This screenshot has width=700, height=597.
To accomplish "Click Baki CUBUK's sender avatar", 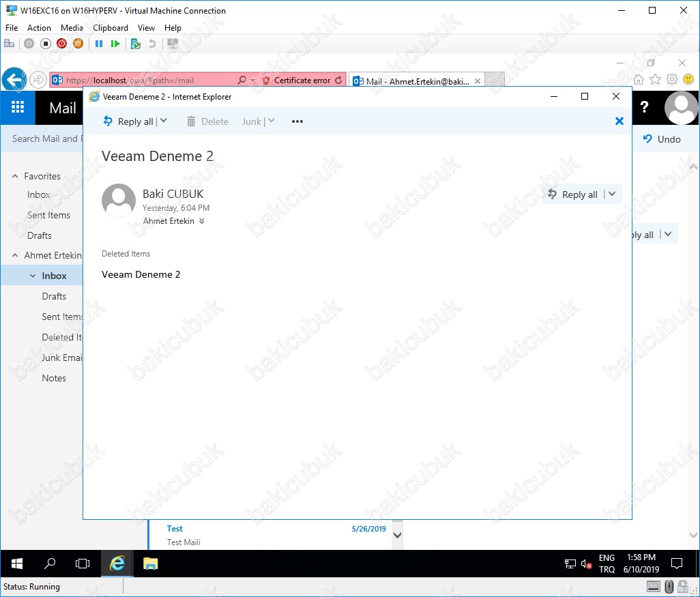I will (x=119, y=201).
